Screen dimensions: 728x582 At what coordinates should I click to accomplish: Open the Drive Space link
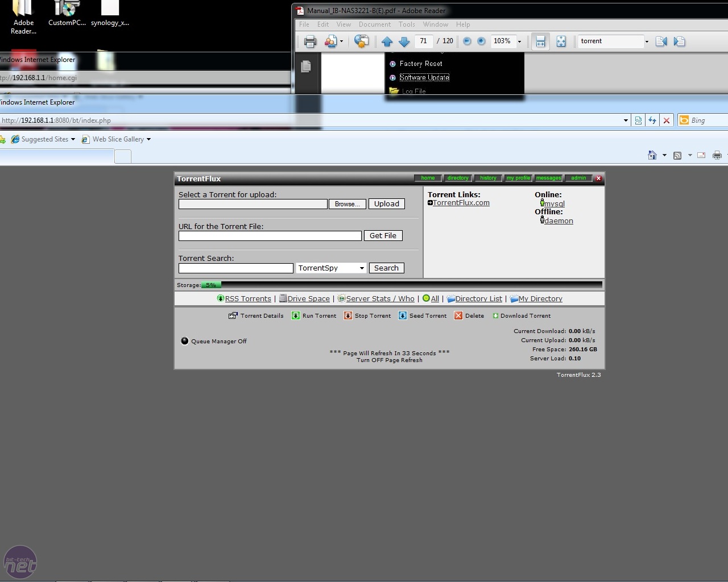(x=308, y=298)
